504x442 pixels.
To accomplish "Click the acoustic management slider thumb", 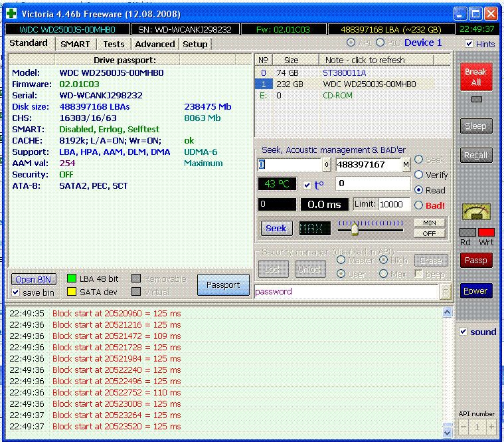I will pyautogui.click(x=355, y=229).
